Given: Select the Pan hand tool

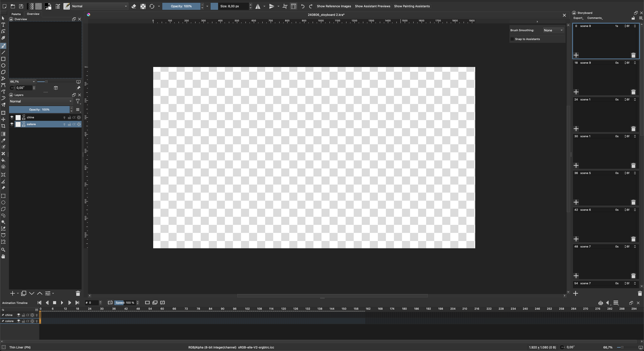Looking at the screenshot, I should pos(3,256).
